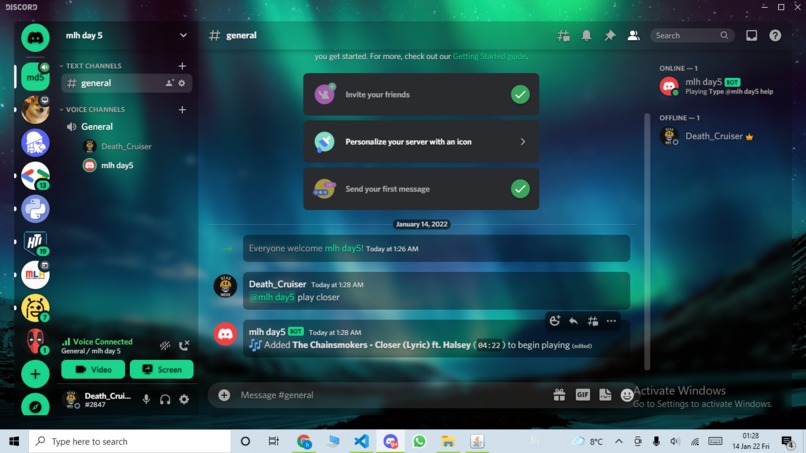Mute microphone in user panel

[x=146, y=400]
